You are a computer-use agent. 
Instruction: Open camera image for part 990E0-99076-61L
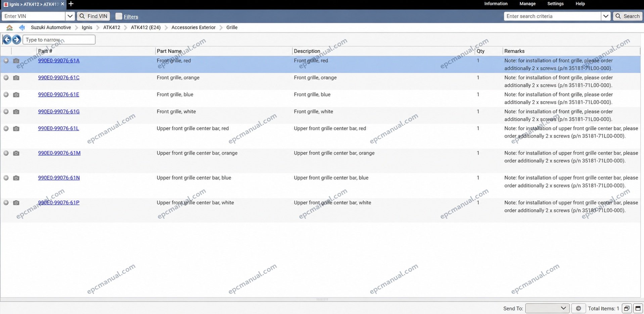(16, 129)
